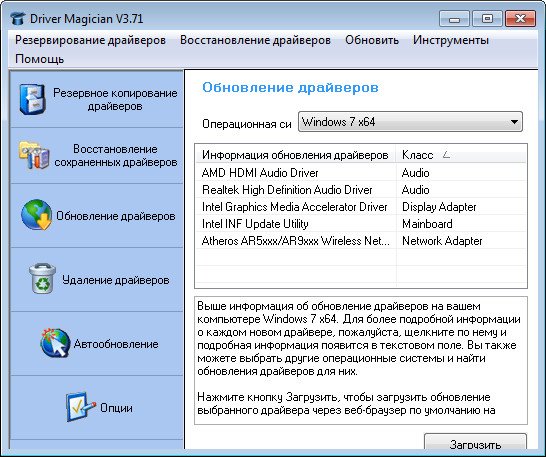Viewport: 546px width, 457px height.
Task: Click the Driver Magician hat icon in title bar
Action: 18,18
